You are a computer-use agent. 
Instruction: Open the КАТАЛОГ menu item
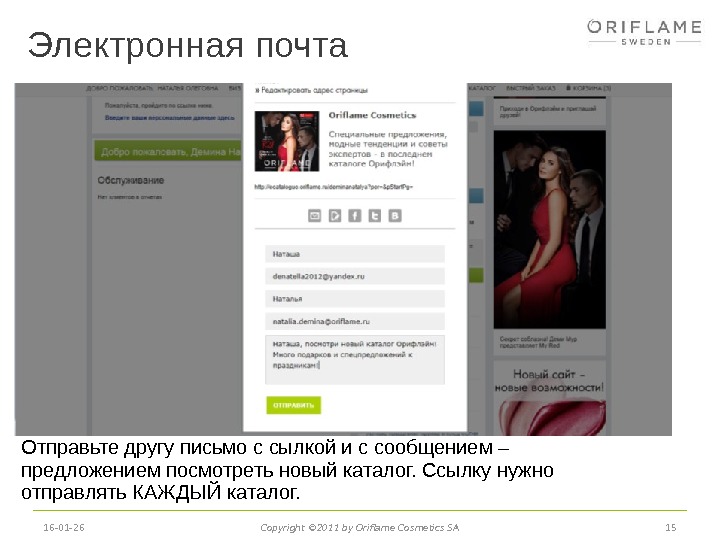click(x=482, y=88)
